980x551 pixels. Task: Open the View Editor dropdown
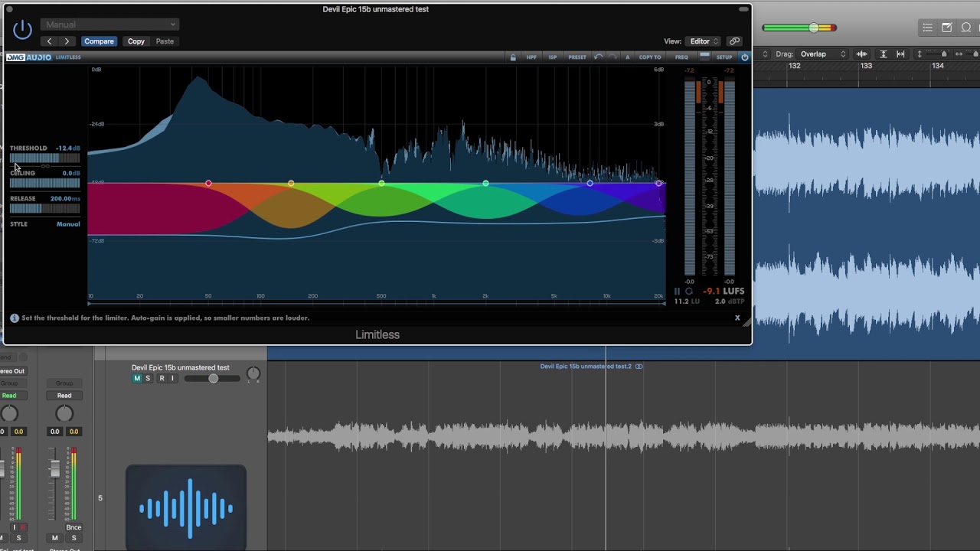pos(704,41)
